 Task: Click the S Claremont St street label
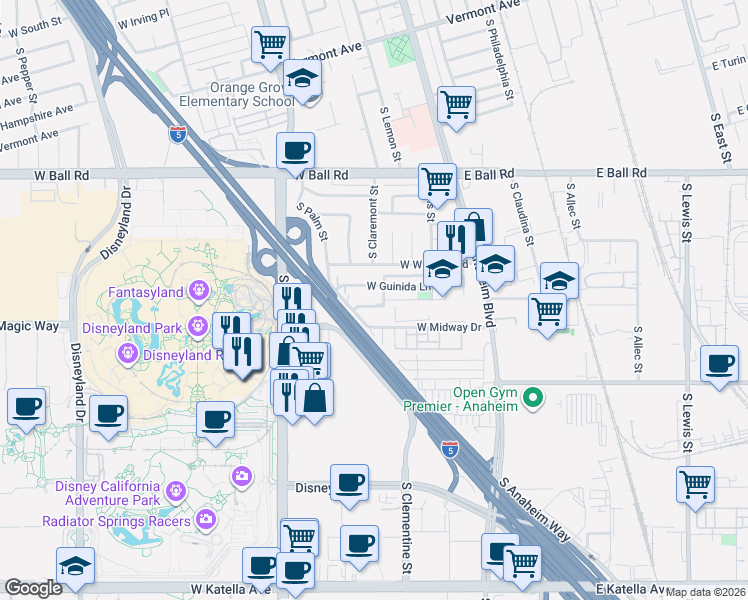pos(373,222)
